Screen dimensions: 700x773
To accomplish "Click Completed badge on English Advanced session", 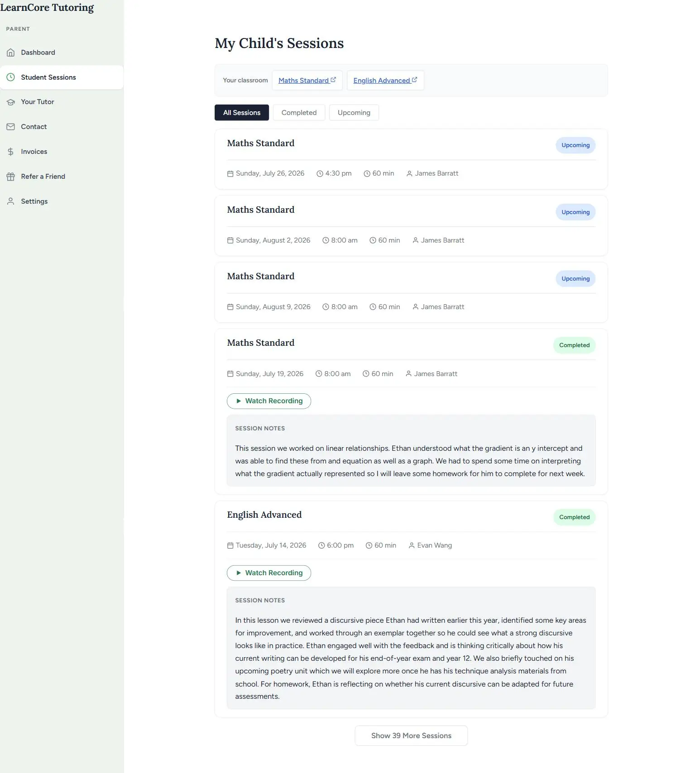I will point(574,517).
